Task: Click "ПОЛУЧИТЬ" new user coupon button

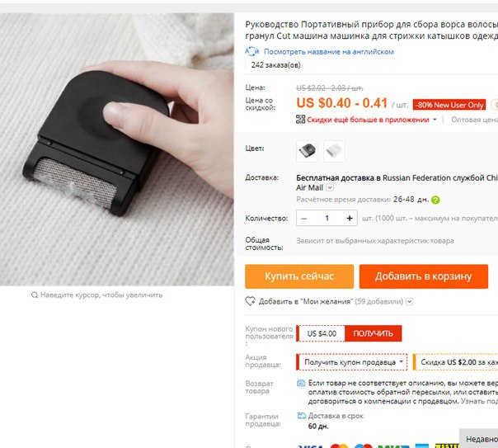Action: pyautogui.click(x=373, y=333)
